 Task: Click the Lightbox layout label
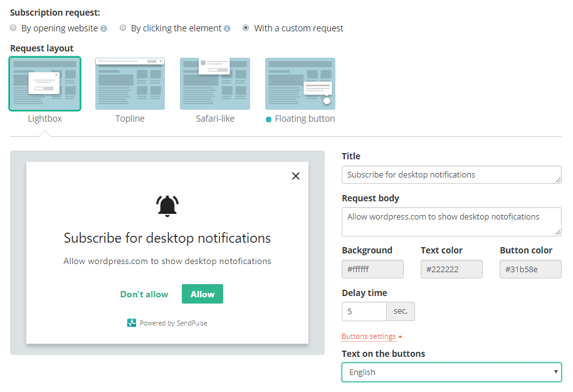tap(45, 119)
